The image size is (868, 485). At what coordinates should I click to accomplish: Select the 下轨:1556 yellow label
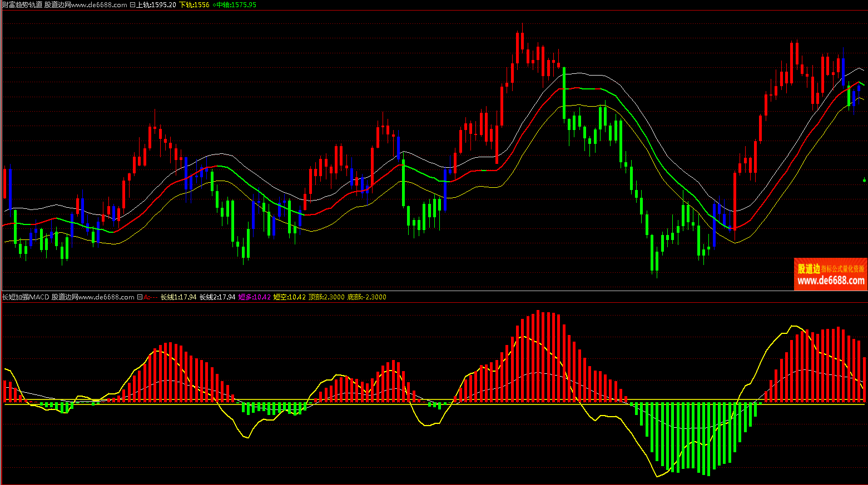pyautogui.click(x=194, y=5)
